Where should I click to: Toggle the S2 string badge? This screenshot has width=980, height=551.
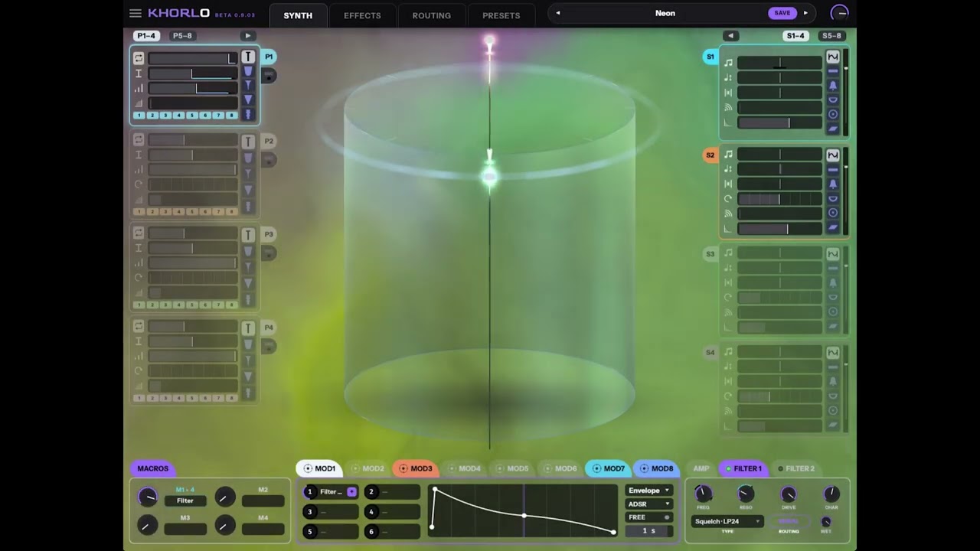[x=710, y=155]
